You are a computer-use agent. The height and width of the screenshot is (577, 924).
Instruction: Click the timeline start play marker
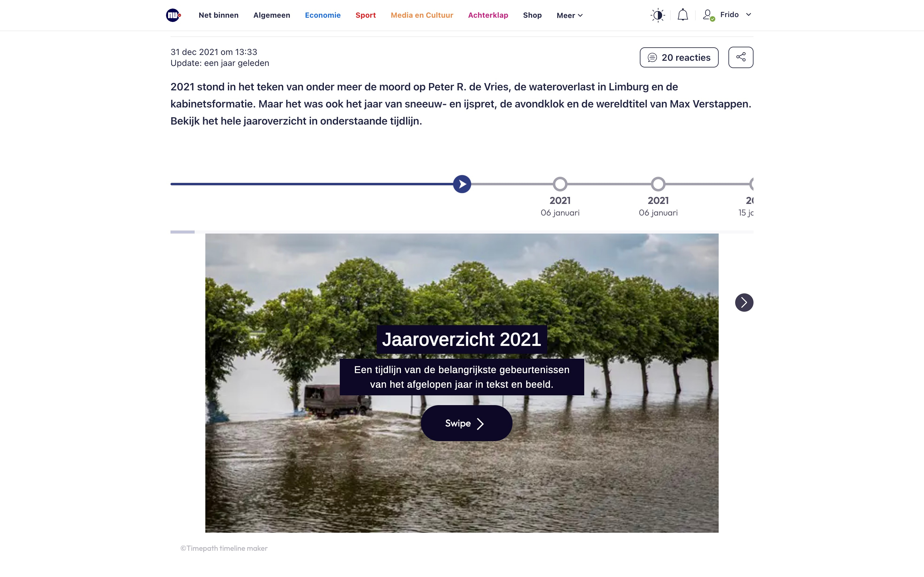462,184
